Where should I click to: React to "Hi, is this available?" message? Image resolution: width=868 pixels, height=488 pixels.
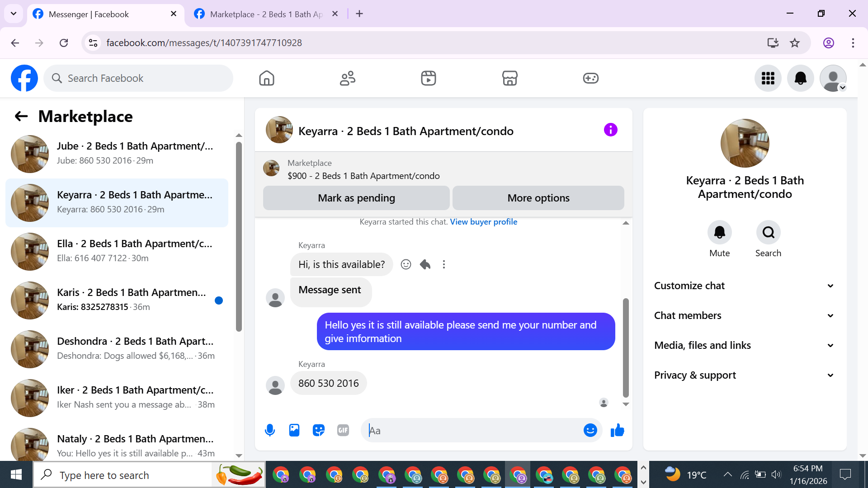click(406, 264)
